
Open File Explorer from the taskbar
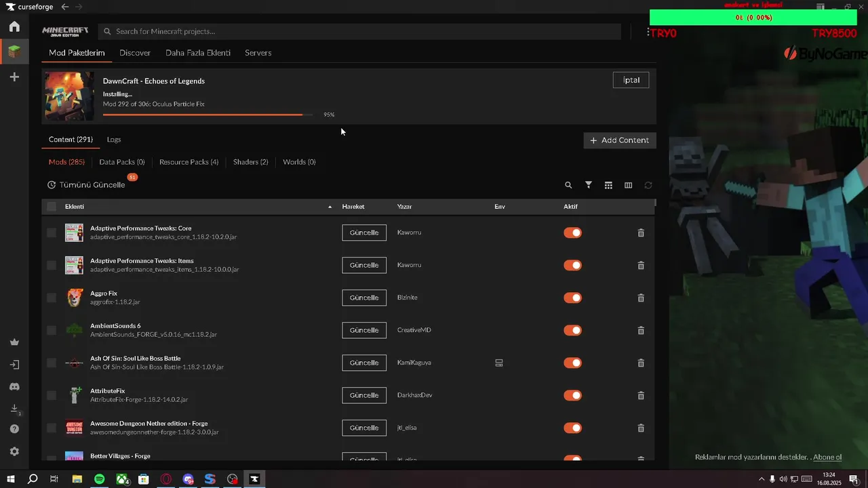click(77, 479)
